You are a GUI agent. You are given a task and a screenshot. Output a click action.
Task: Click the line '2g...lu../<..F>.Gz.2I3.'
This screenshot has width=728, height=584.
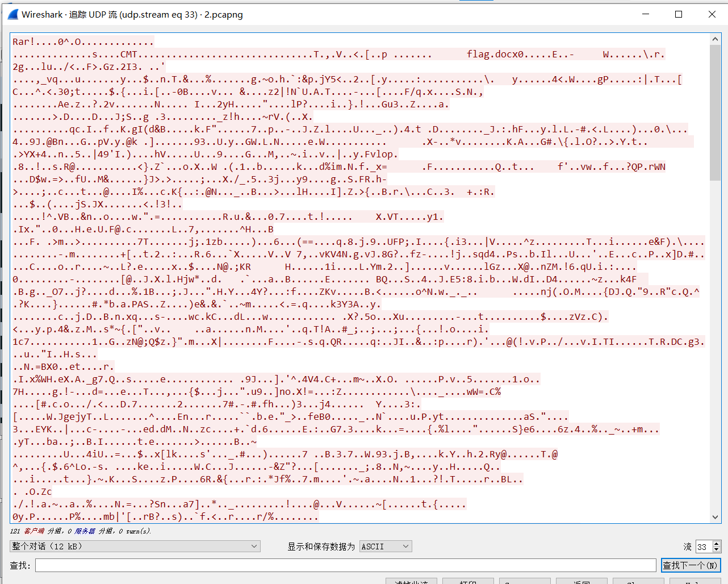point(89,67)
